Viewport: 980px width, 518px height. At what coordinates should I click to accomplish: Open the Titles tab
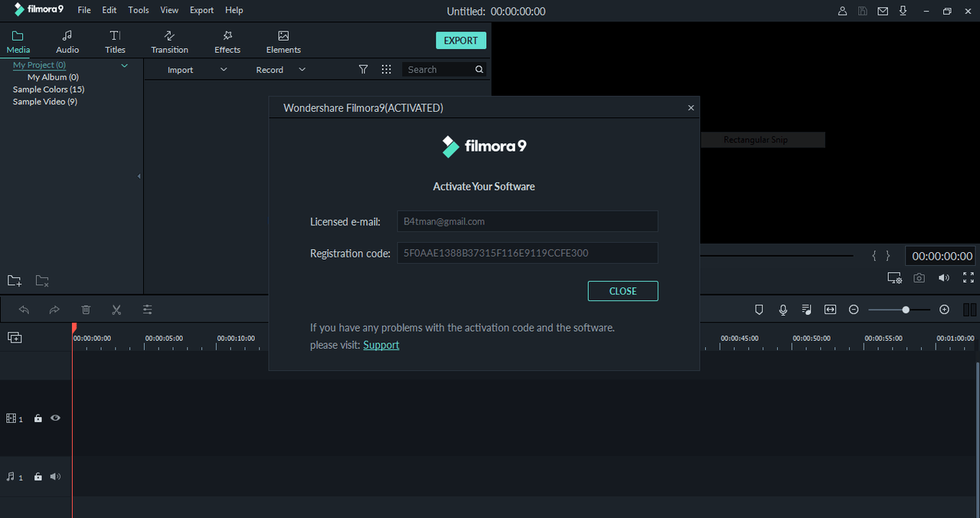pos(115,42)
